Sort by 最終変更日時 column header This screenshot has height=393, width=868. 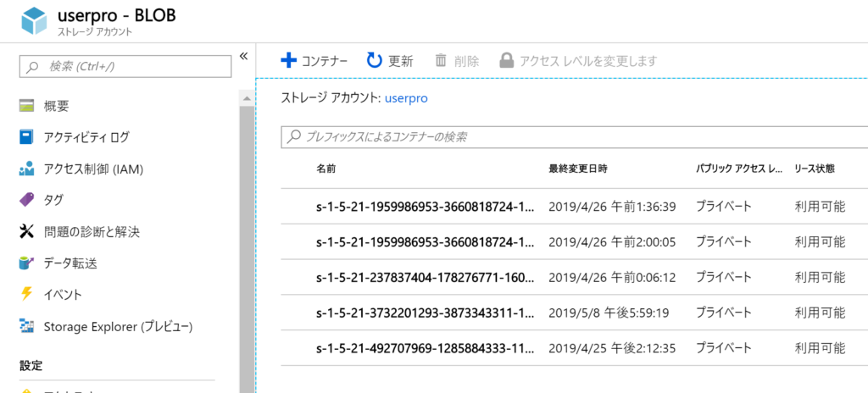pos(577,169)
